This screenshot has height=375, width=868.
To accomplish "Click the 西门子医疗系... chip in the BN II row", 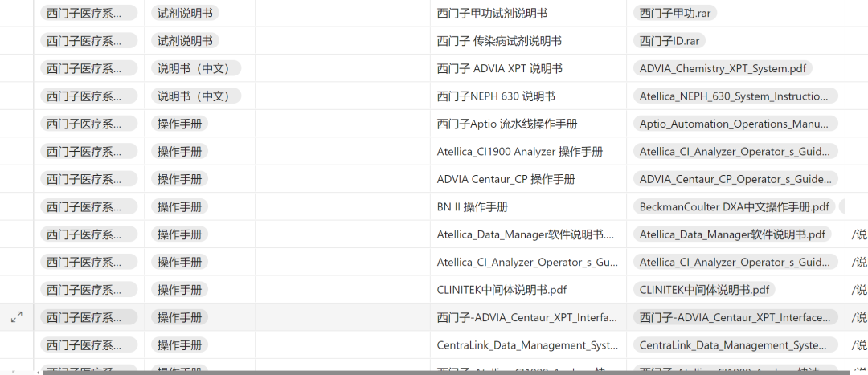I will pyautogui.click(x=88, y=207).
